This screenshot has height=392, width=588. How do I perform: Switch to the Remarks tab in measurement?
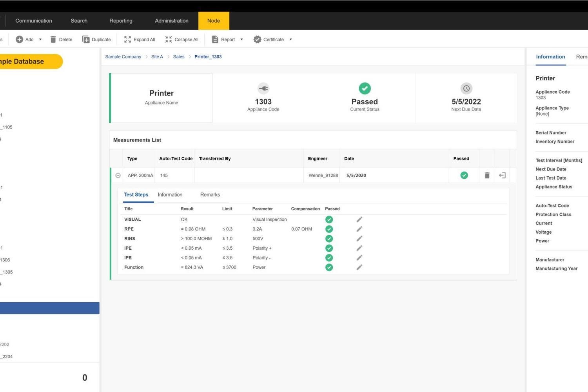pyautogui.click(x=210, y=195)
